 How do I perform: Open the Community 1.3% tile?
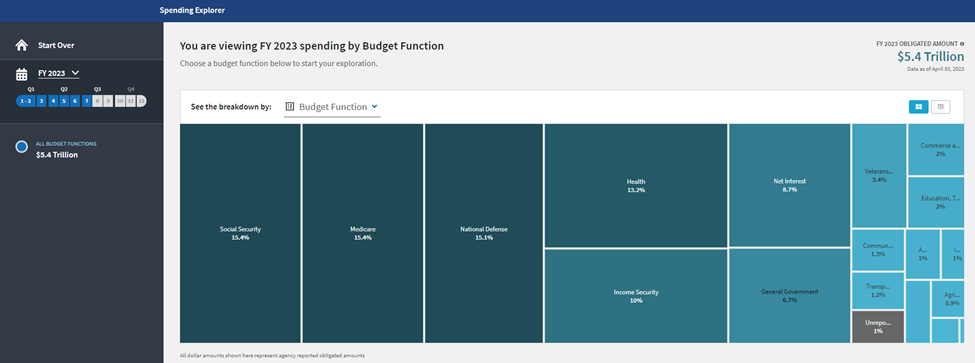pyautogui.click(x=878, y=250)
